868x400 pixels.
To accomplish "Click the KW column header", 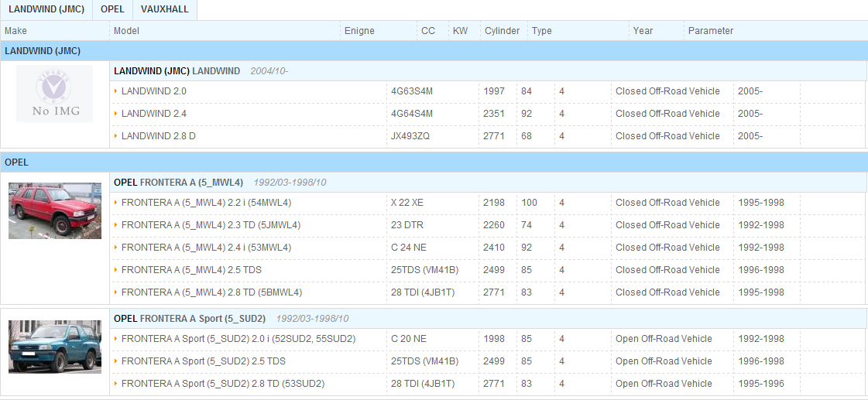I will (x=460, y=31).
